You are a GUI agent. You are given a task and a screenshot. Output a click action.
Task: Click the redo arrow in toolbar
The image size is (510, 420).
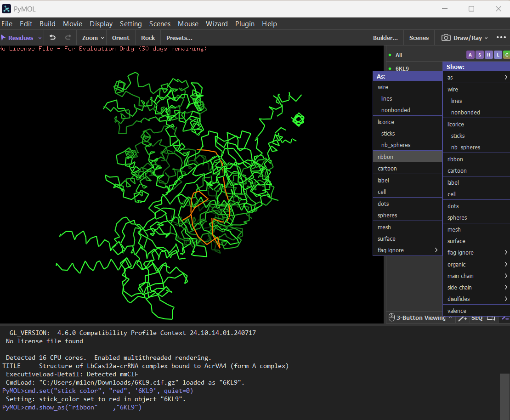(68, 38)
